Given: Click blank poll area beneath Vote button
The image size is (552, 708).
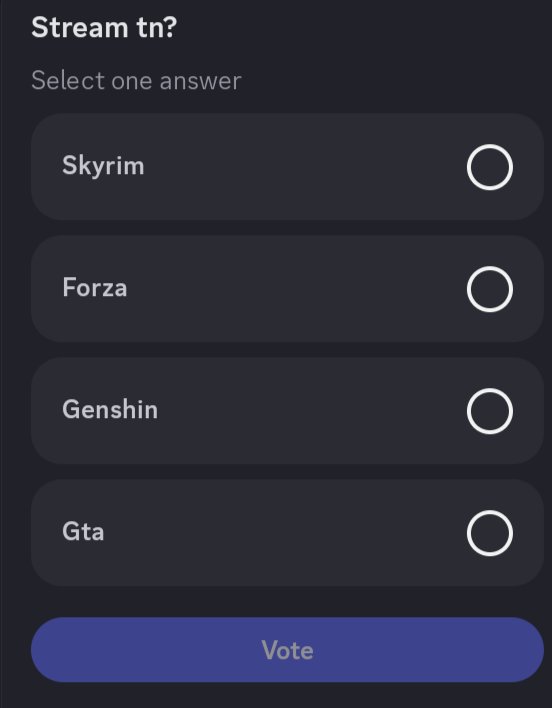Looking at the screenshot, I should (287, 695).
